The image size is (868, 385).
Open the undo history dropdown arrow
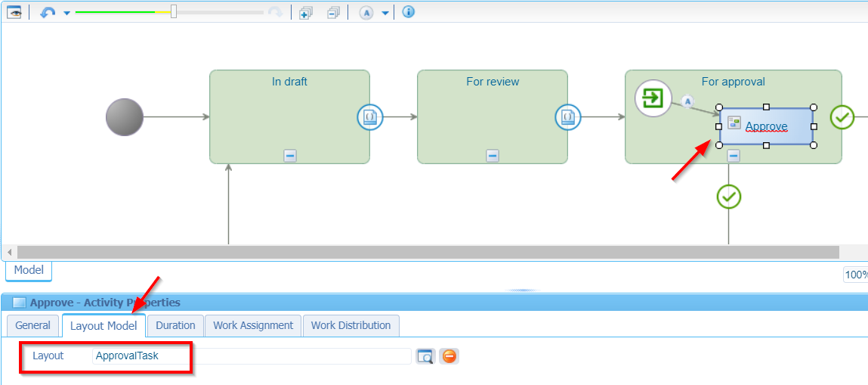pyautogui.click(x=66, y=13)
